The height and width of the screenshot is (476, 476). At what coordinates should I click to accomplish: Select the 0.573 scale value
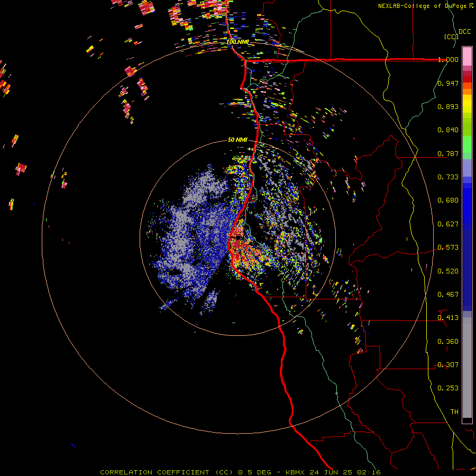[x=448, y=248]
